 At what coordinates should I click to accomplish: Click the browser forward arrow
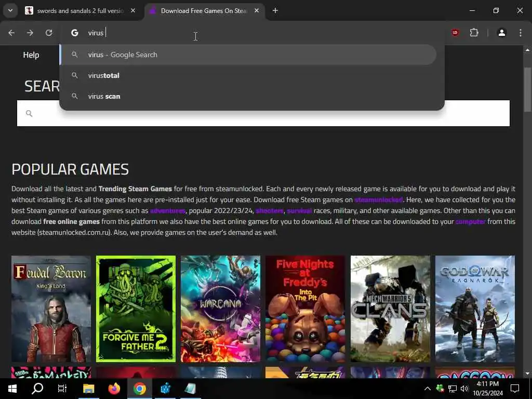tap(30, 33)
